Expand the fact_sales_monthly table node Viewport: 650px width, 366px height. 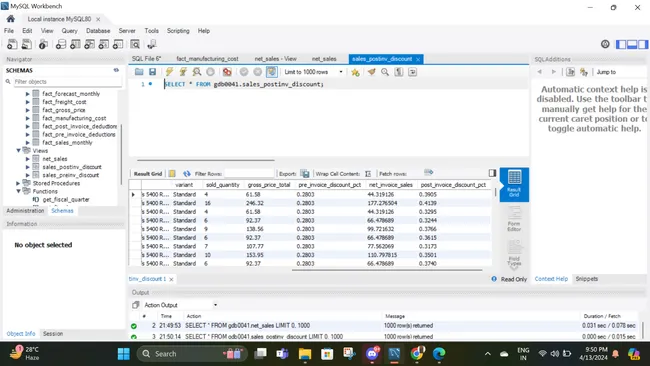(28, 143)
